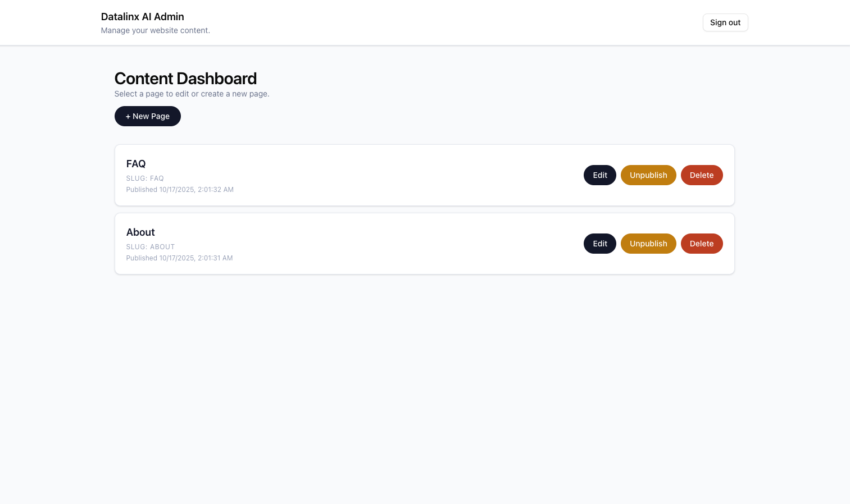Unpublish the About page
Viewport: 850px width, 504px height.
click(648, 244)
